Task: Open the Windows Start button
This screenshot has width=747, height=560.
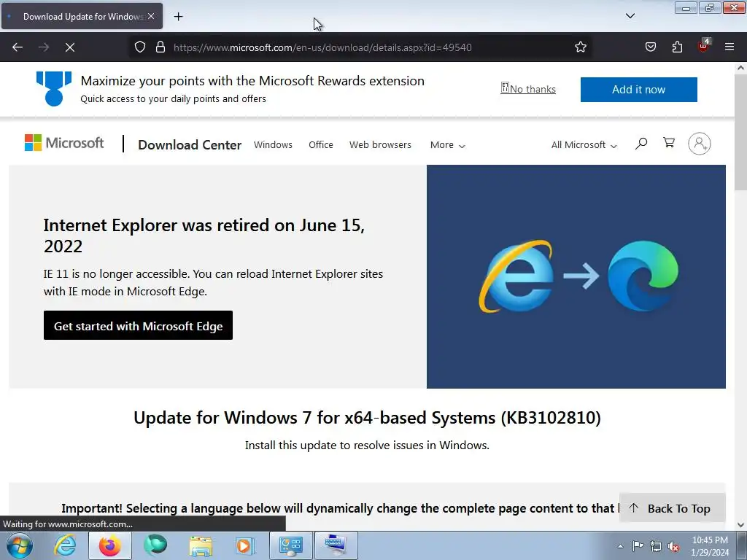Action: coord(20,545)
